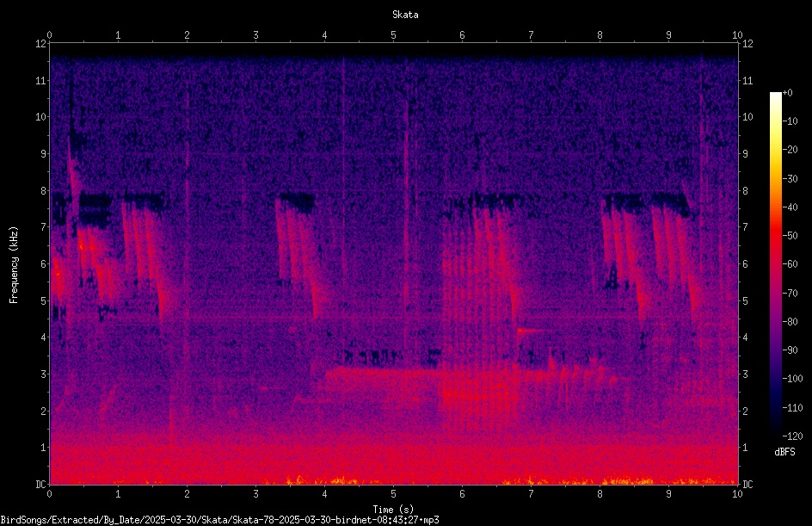This screenshot has width=812, height=526.
Task: Click the +0 label on the color scale
Action: [787, 93]
